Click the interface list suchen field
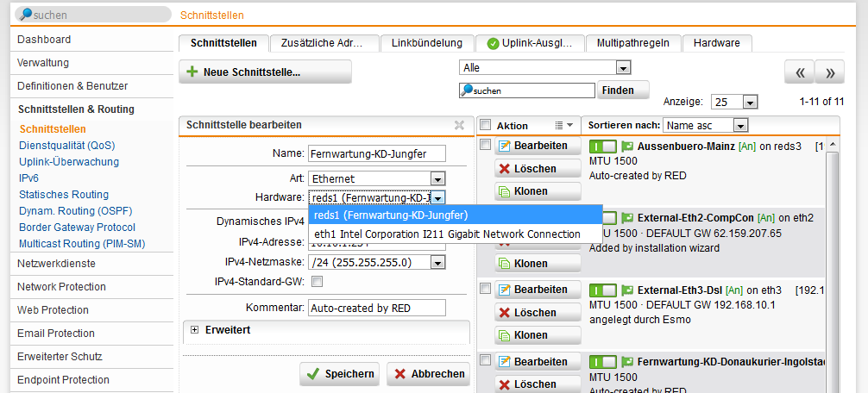 526,90
